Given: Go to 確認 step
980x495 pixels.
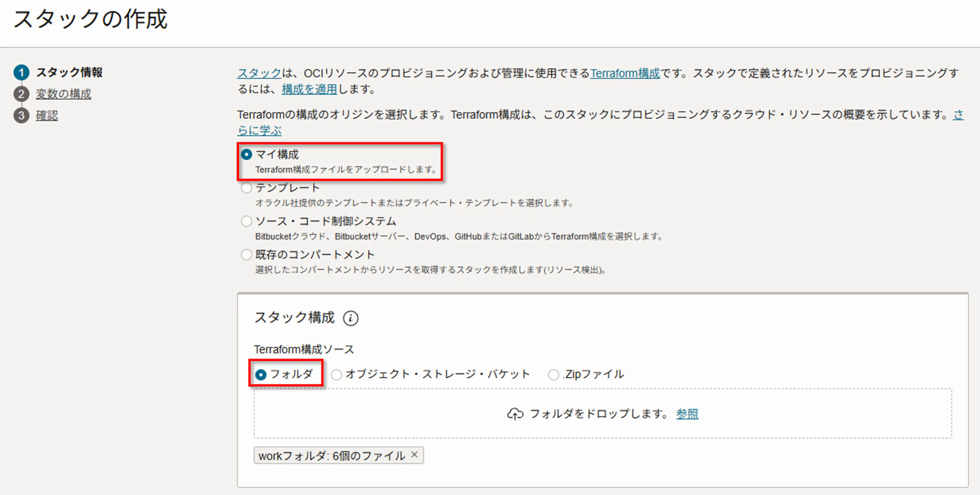Looking at the screenshot, I should coord(47,116).
